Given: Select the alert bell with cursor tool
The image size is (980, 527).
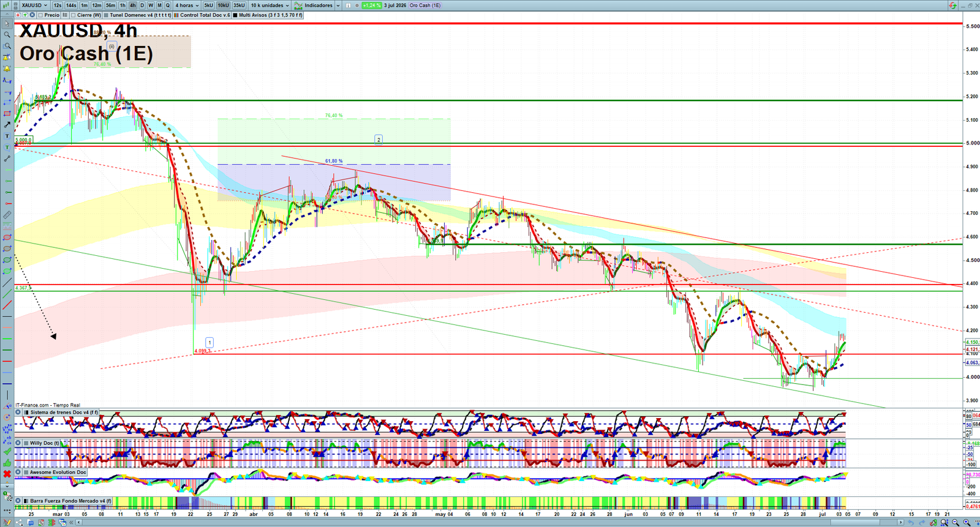Looking at the screenshot, I should tap(7, 57).
